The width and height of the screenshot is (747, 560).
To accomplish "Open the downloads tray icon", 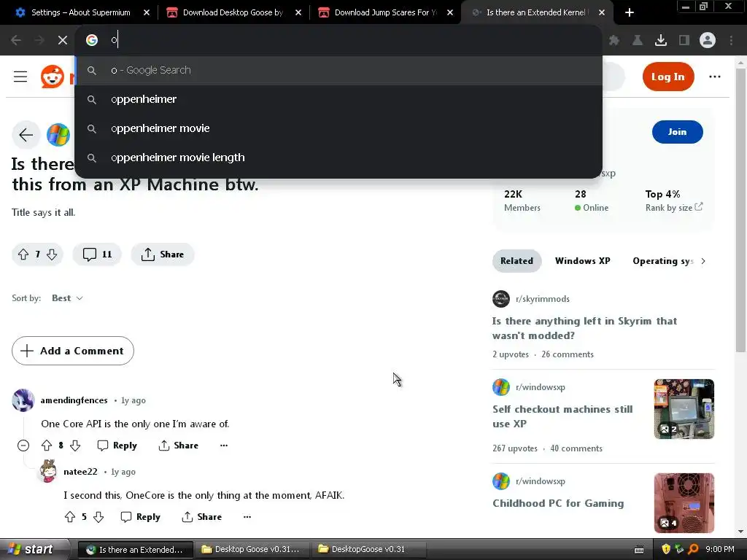I will [661, 41].
